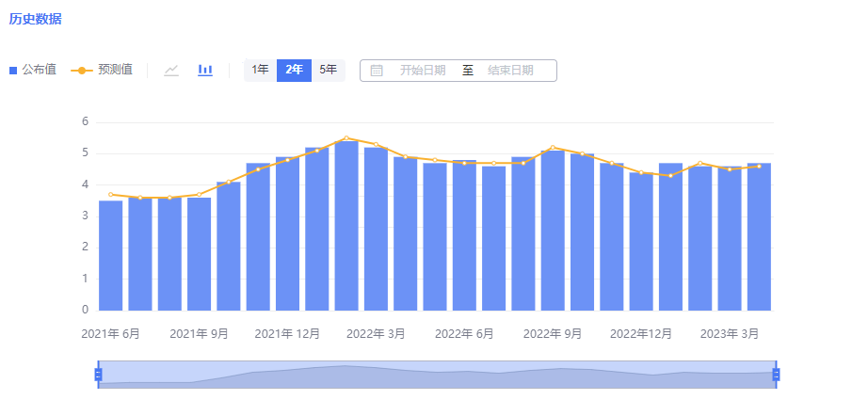Click the middle of the zoom slider track

click(x=437, y=375)
